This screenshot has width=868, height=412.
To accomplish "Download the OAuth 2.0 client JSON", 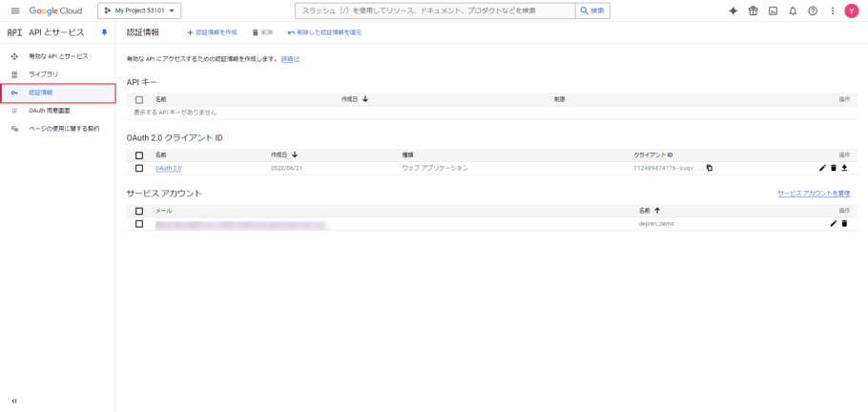I will (x=844, y=168).
